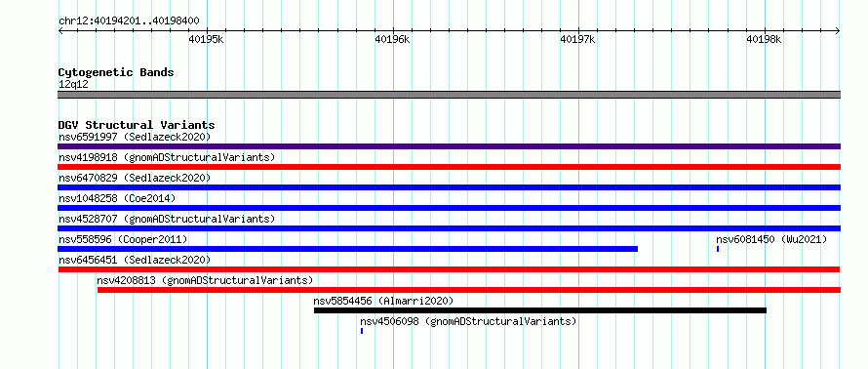Open the DGV Structural Variants track title
Image resolution: width=868 pixels, height=369 pixels.
(x=137, y=125)
